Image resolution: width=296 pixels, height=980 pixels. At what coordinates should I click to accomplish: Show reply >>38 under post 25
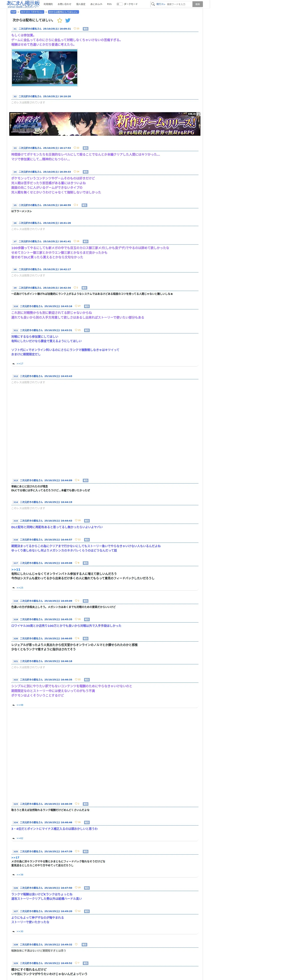pos(20,875)
